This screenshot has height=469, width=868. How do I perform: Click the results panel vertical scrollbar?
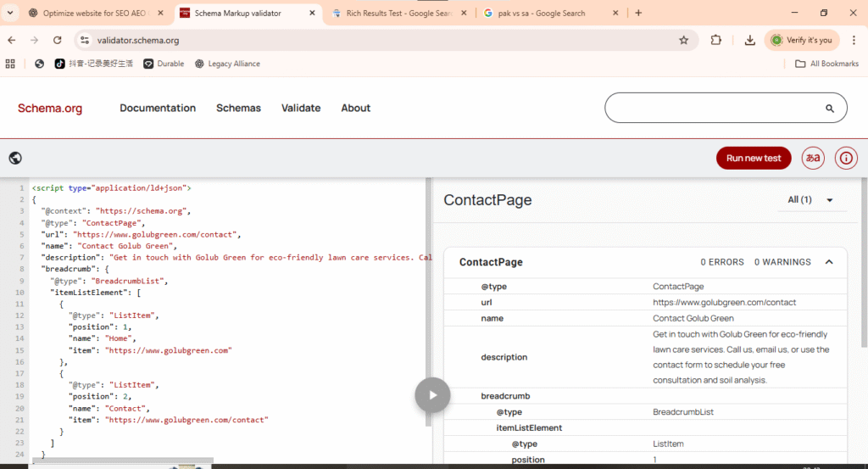864,263
